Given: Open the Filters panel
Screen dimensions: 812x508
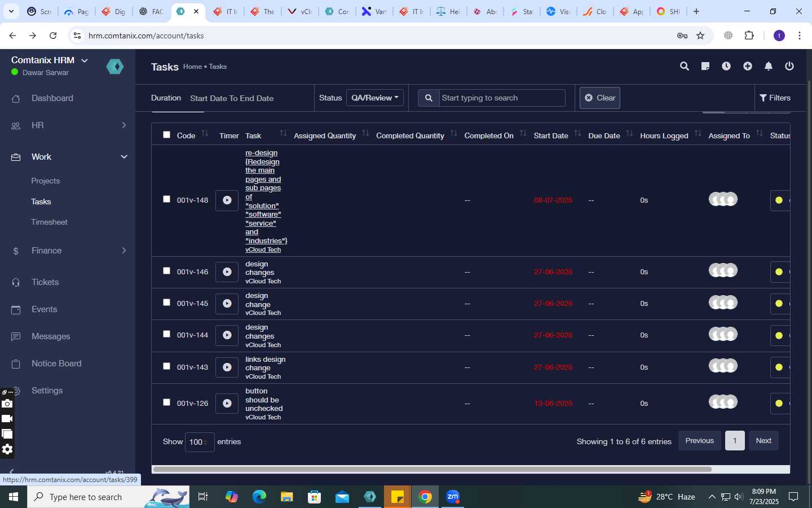Looking at the screenshot, I should click(775, 98).
